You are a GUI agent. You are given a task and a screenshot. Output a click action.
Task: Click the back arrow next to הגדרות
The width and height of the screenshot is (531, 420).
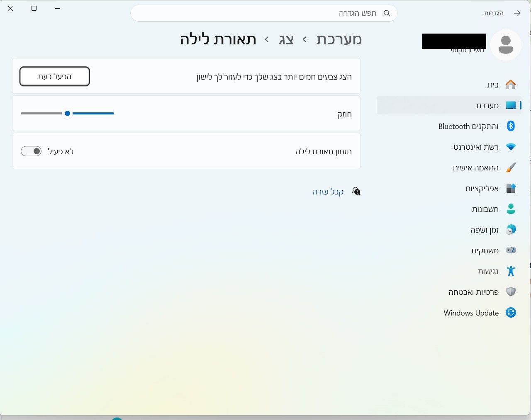click(x=517, y=13)
